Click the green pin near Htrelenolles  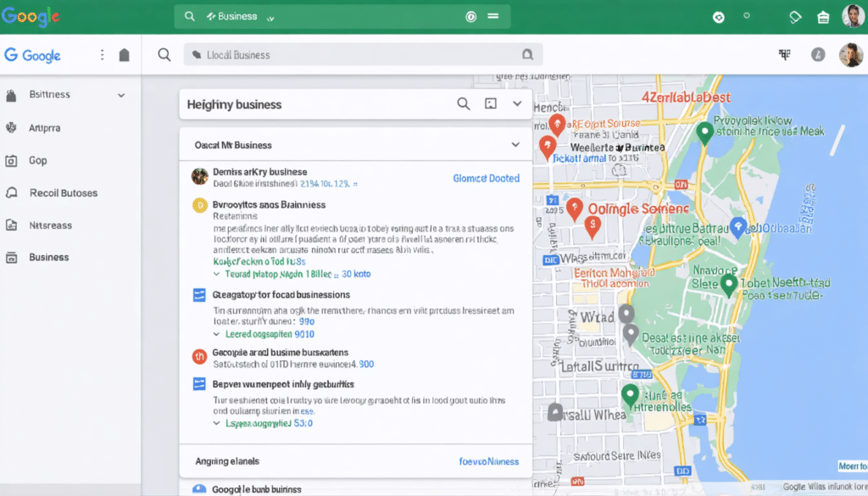[x=630, y=396]
